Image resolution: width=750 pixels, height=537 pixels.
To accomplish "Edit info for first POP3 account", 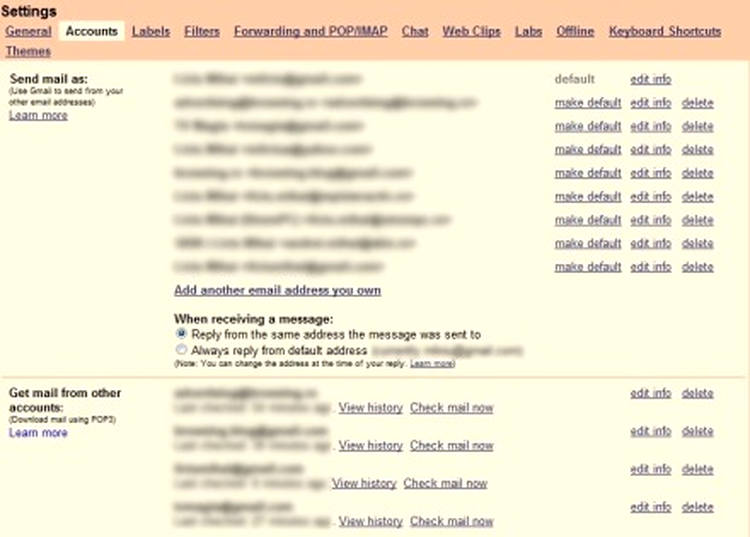I will [651, 393].
